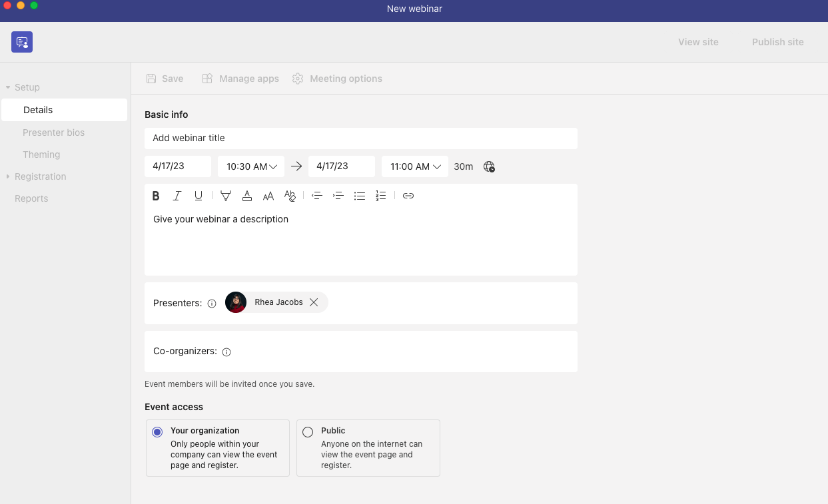Open the Theming page
The height and width of the screenshot is (504, 828).
(41, 154)
